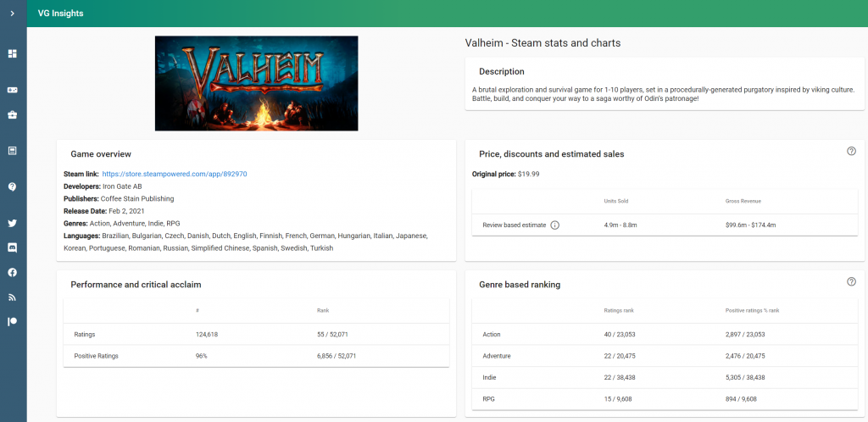Open the Patreon icon in the sidebar
The image size is (868, 422).
12,321
